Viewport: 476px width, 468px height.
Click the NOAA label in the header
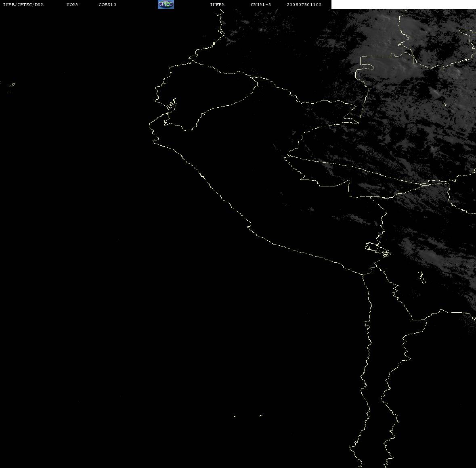(x=72, y=4)
